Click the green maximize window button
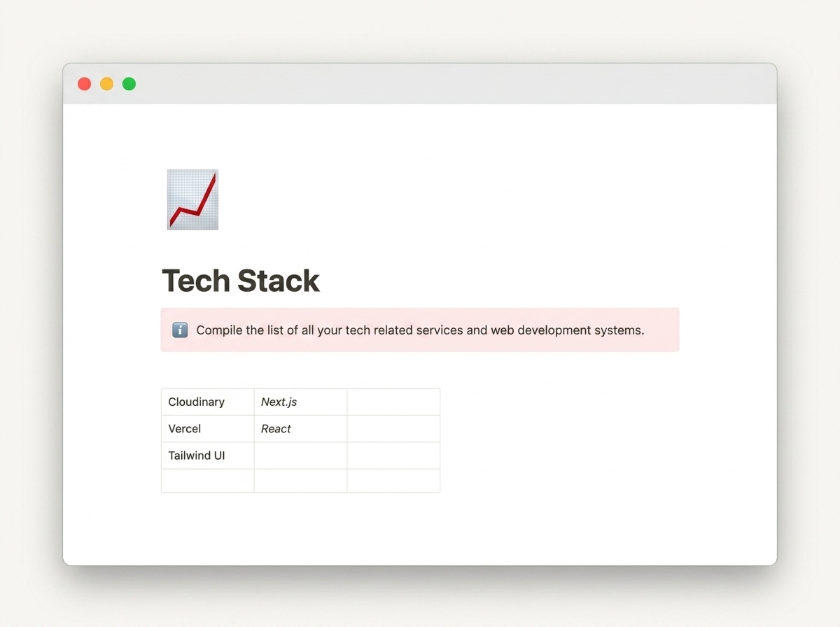Screen dimensions: 840x627 (x=129, y=84)
